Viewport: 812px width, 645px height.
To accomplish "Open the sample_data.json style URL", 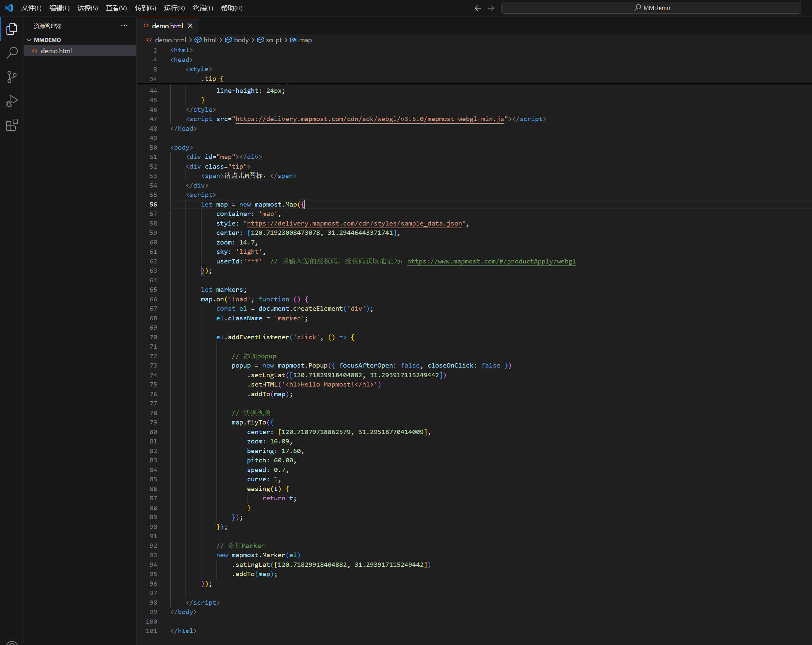I will click(x=354, y=224).
